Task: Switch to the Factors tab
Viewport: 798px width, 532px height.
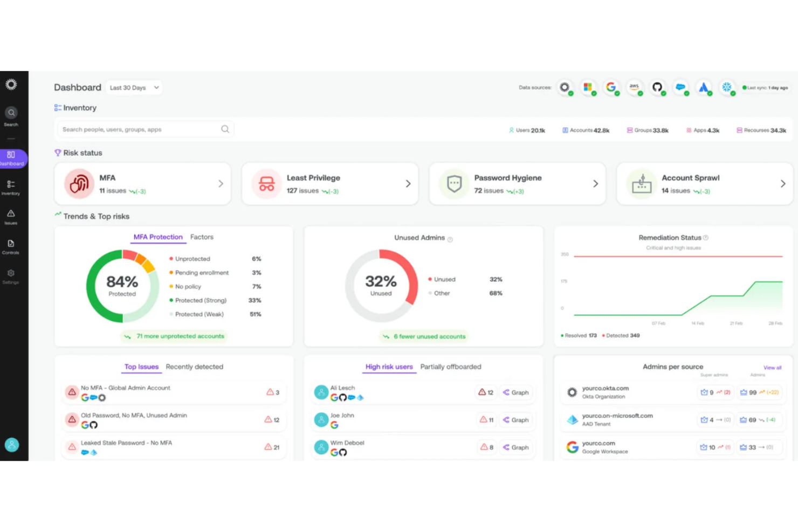Action: coord(202,237)
